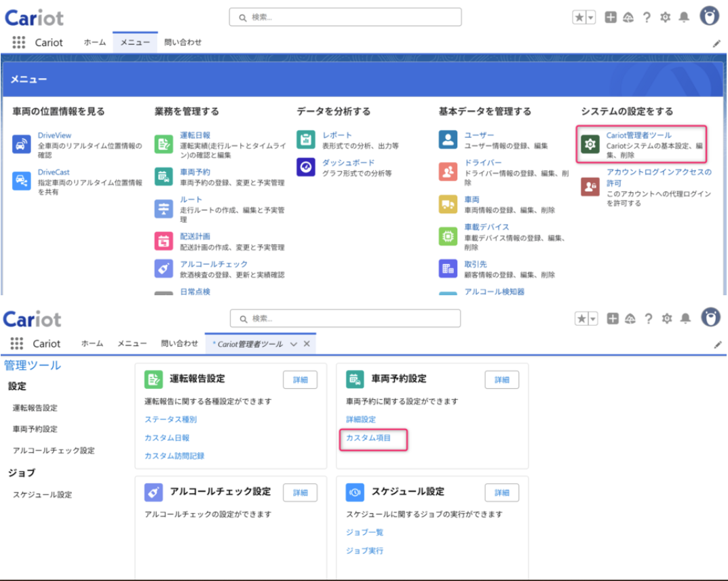The image size is (728, 581).
Task: Click the 運転日報 green icon
Action: [x=164, y=144]
